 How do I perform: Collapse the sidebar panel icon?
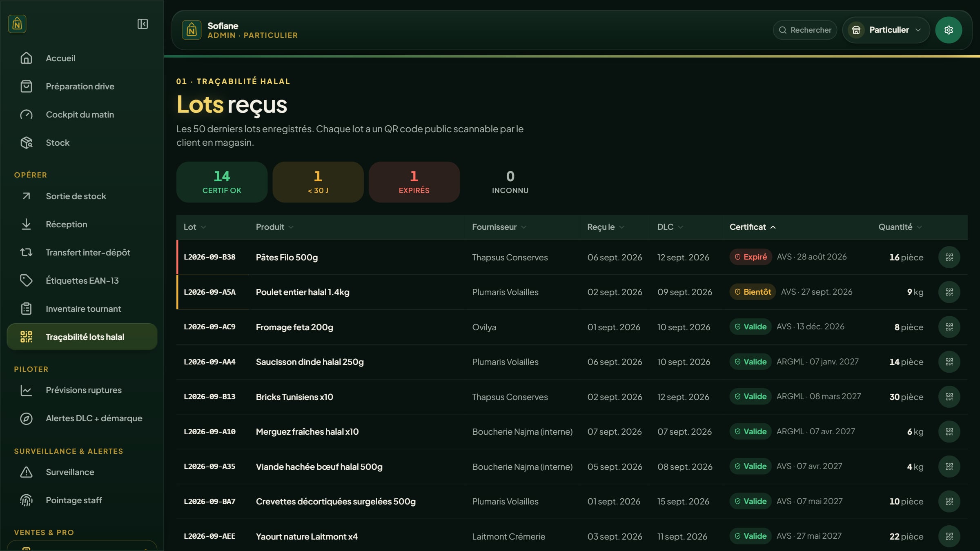point(143,24)
